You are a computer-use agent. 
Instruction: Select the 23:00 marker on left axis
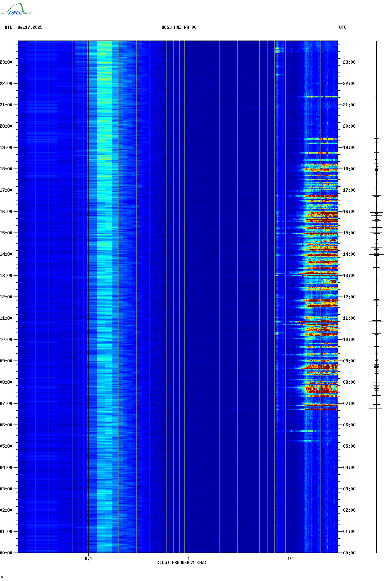(x=6, y=62)
